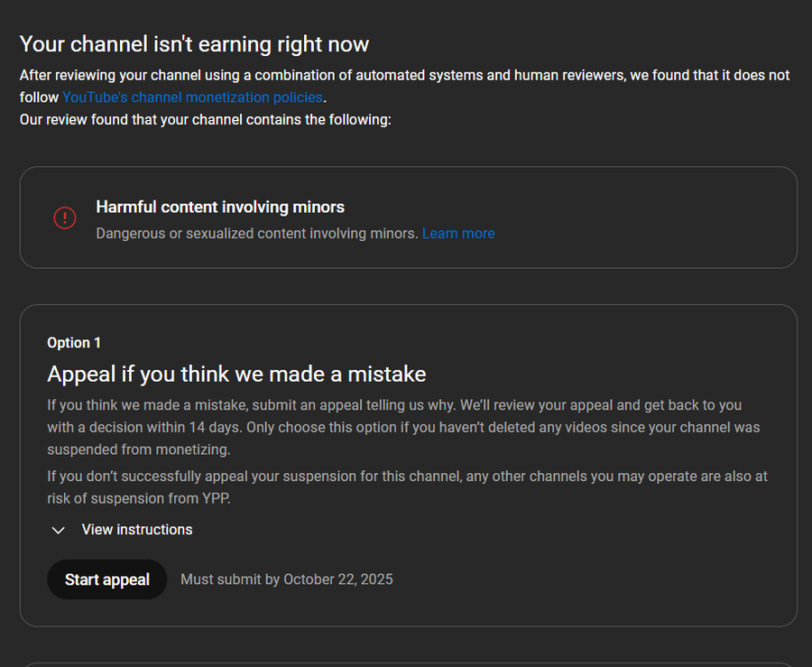Click "Appeal if you think we made a mistake" heading
The width and height of the screenshot is (812, 667).
pos(236,374)
